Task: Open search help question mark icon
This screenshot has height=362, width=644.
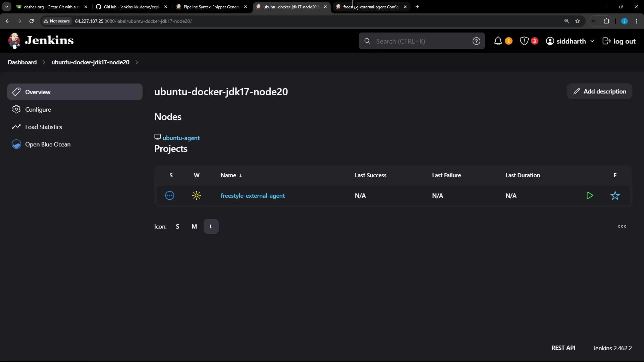Action: [477, 41]
